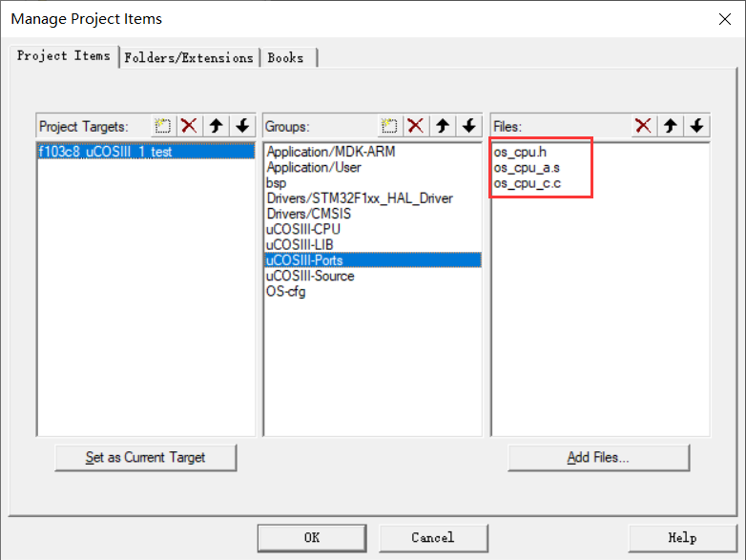The width and height of the screenshot is (746, 560).
Task: Confirm with OK button
Action: [x=312, y=538]
